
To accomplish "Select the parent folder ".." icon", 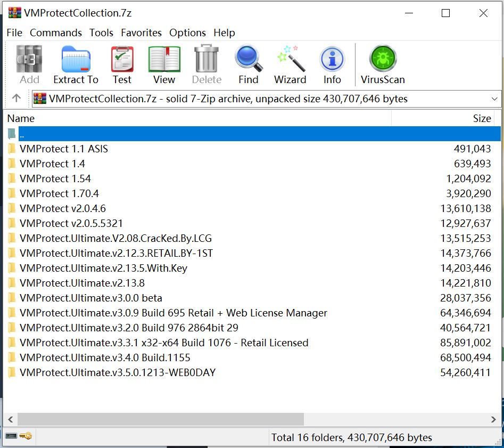I will click(x=12, y=134).
